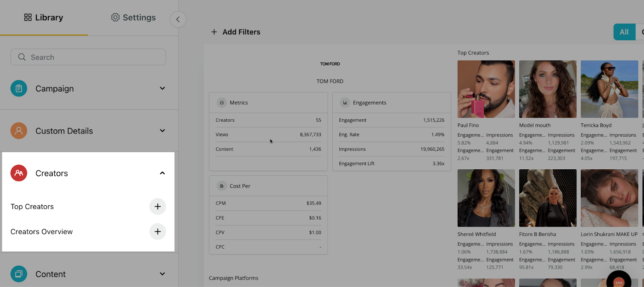Open Lorin Shukrani MAKE UP thumbnail
This screenshot has width=644, height=287.
click(x=609, y=198)
